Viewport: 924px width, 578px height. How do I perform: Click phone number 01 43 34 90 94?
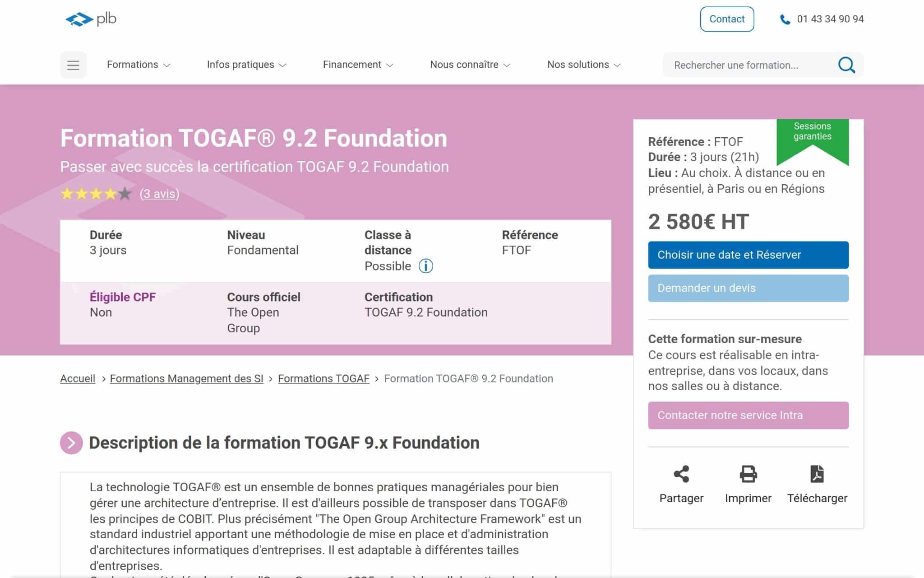pyautogui.click(x=830, y=19)
